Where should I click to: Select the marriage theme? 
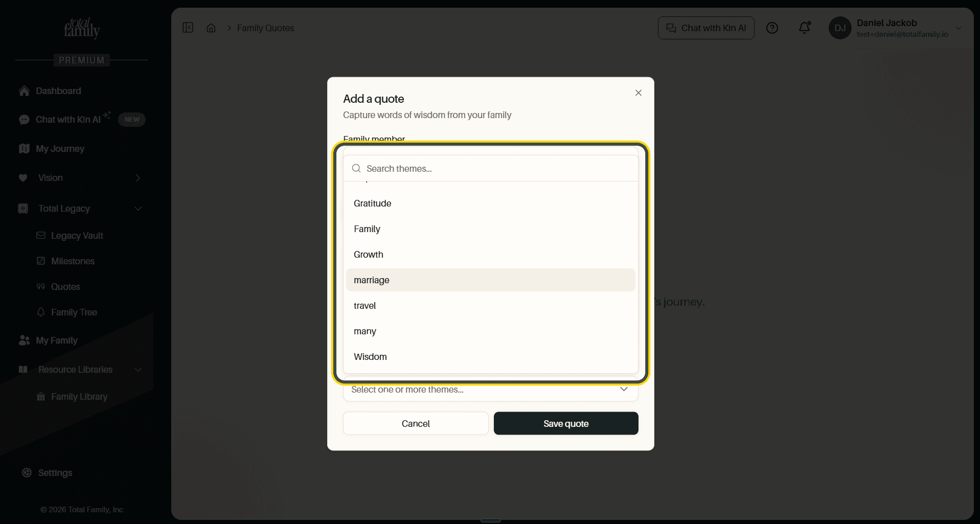pos(490,280)
